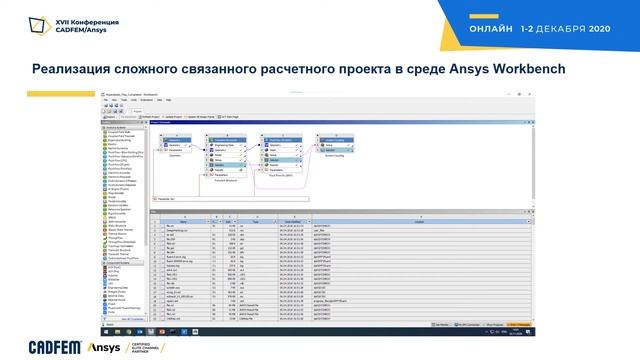Open the Date Modified column filter dropdown in Files
640x360 pixels.
309,222
